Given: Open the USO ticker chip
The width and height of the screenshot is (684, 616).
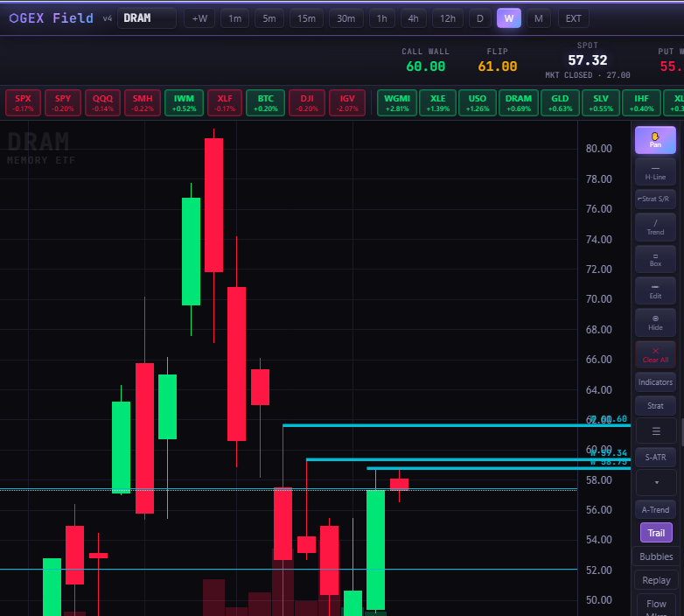Looking at the screenshot, I should click(478, 103).
